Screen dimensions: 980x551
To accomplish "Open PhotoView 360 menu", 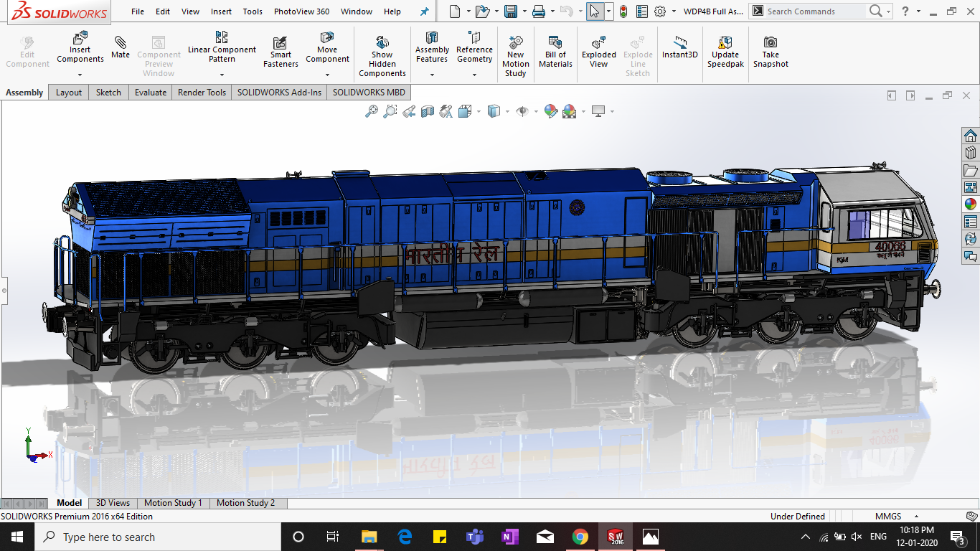I will (x=302, y=11).
